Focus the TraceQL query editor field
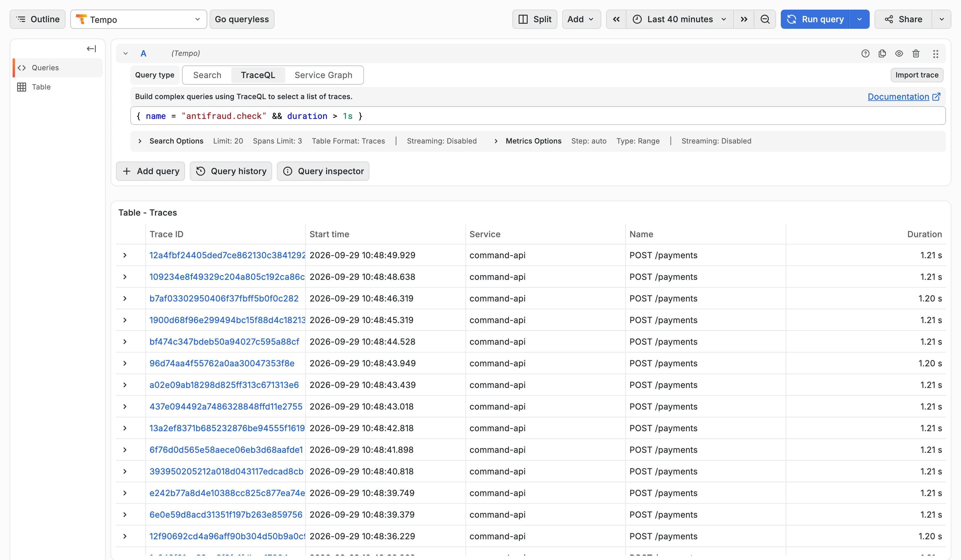Image resolution: width=961 pixels, height=560 pixels. [x=538, y=116]
